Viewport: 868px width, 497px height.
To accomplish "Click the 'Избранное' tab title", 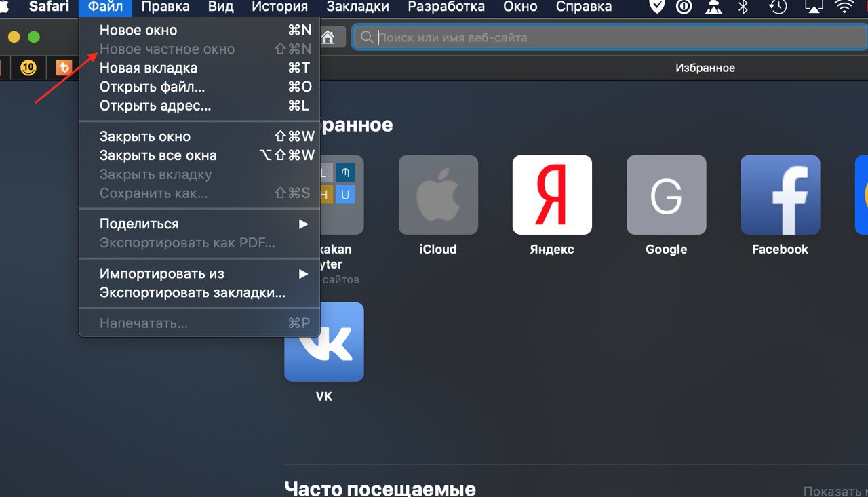I will click(x=705, y=68).
